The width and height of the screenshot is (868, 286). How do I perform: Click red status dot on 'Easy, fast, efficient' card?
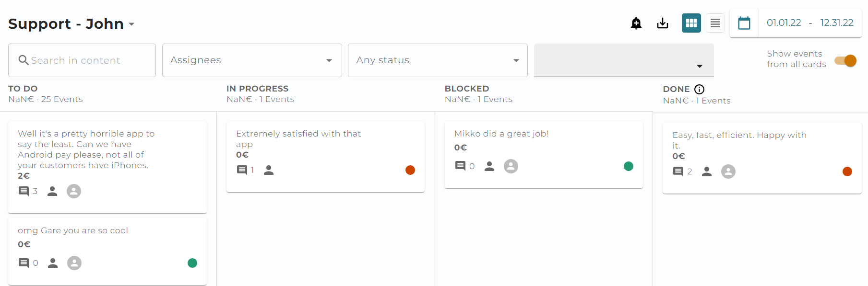pyautogui.click(x=847, y=172)
